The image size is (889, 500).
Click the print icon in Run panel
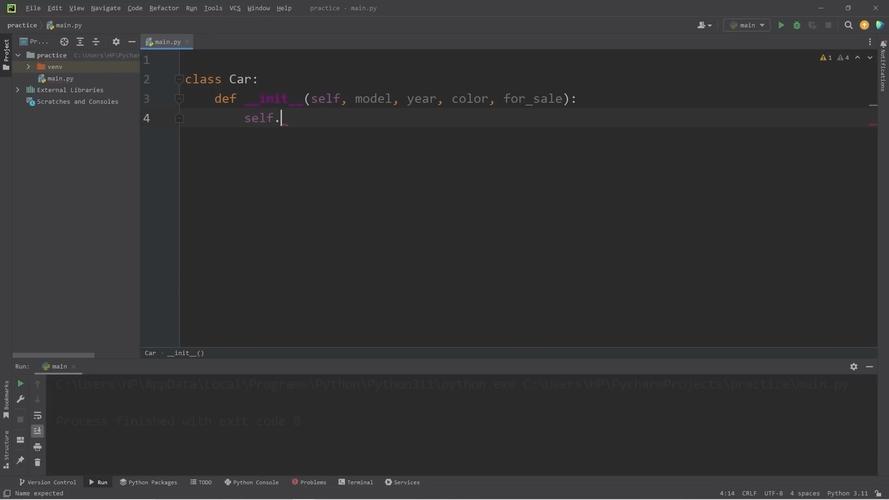tap(37, 447)
